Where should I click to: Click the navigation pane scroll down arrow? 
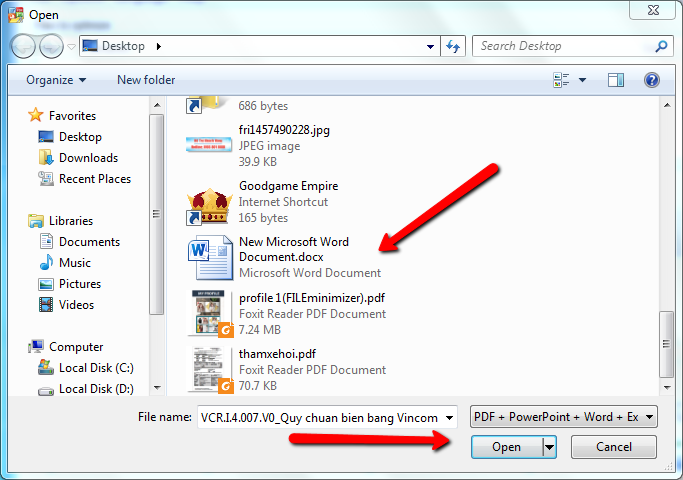157,388
